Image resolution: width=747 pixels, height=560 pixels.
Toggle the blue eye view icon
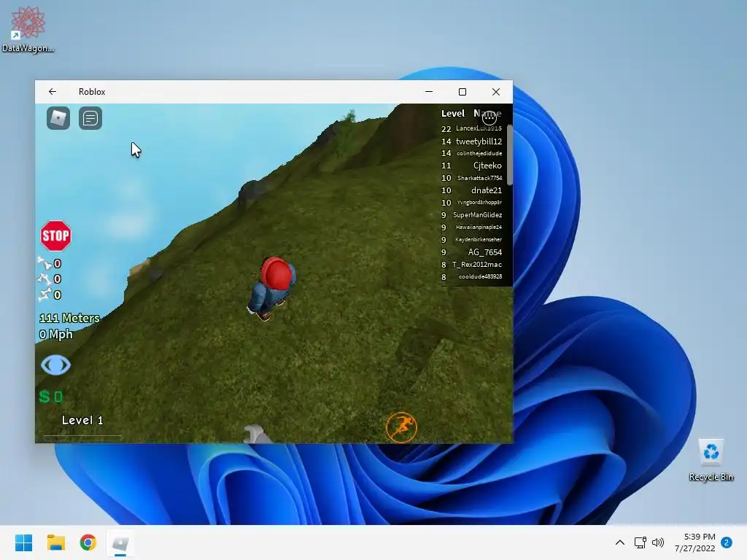tap(55, 365)
